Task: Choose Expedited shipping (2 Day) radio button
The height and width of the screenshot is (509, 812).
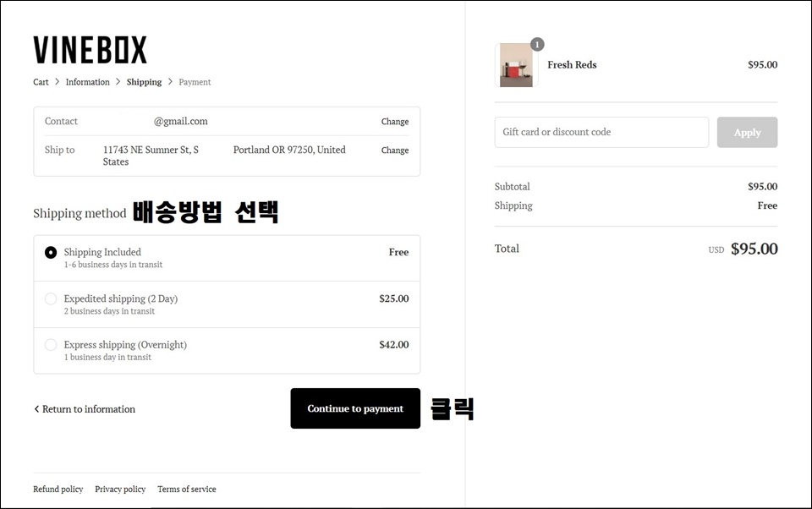Action: pos(51,298)
